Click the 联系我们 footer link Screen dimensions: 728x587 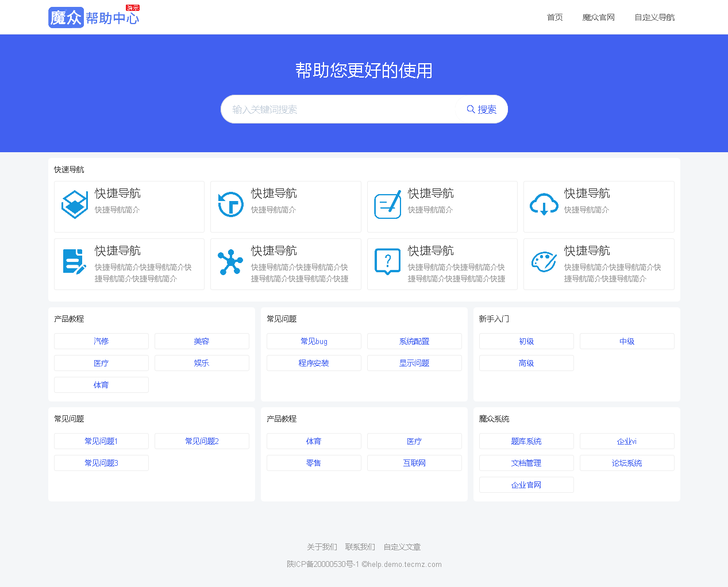360,547
